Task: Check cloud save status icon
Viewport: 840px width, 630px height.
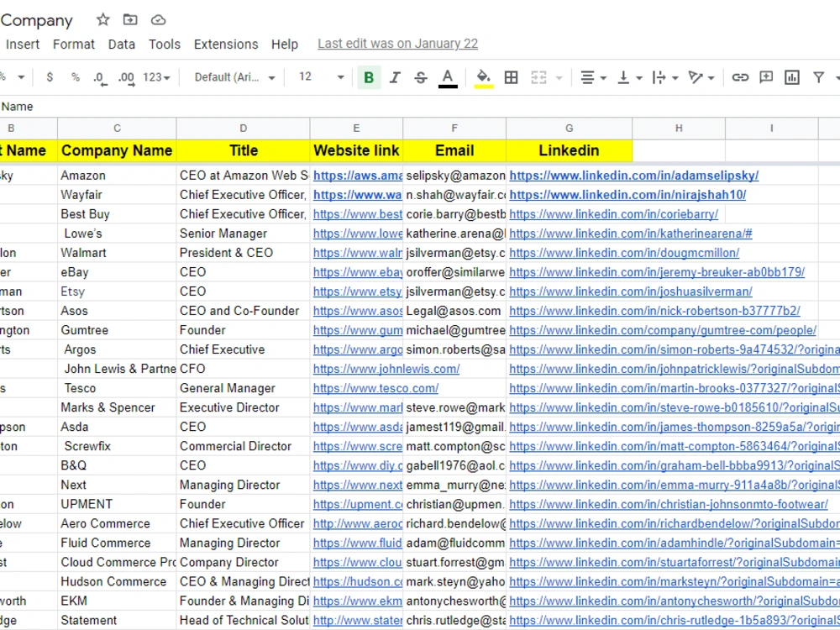Action: 158,20
